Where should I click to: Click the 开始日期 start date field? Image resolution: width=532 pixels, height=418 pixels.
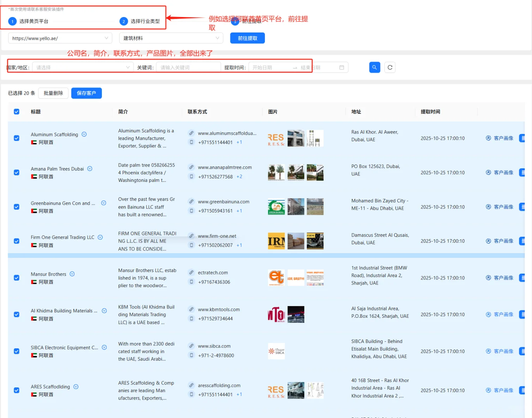tap(269, 67)
